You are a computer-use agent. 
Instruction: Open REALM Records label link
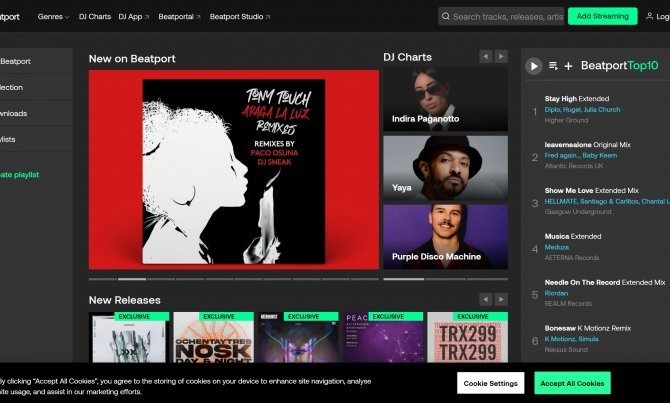568,303
